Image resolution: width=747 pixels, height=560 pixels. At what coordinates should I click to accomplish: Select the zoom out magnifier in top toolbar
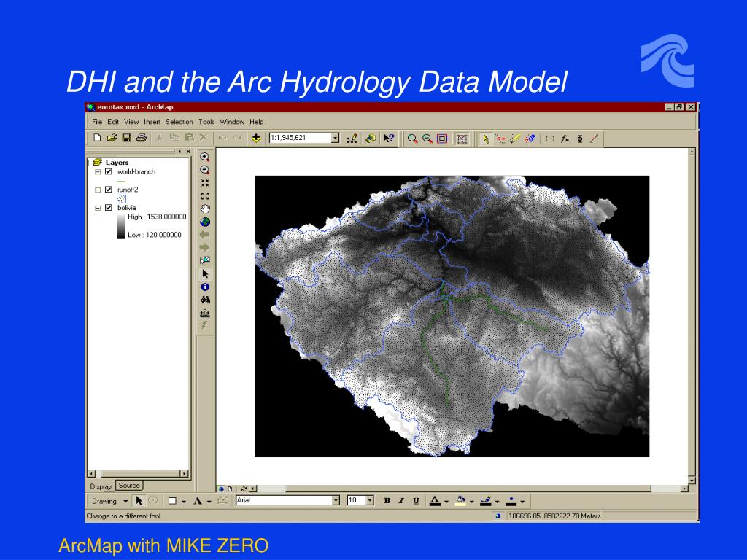pyautogui.click(x=427, y=139)
